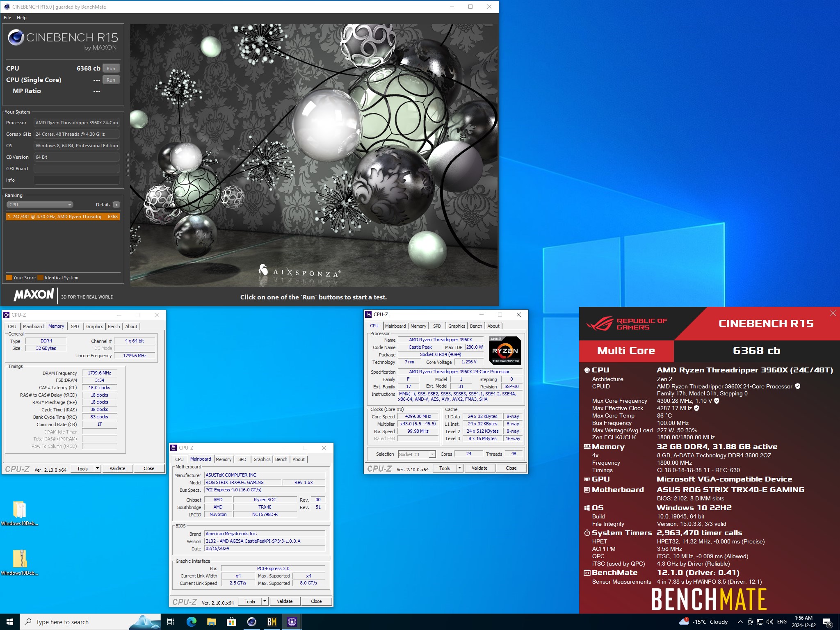Click the BenchMate section icon

587,573
